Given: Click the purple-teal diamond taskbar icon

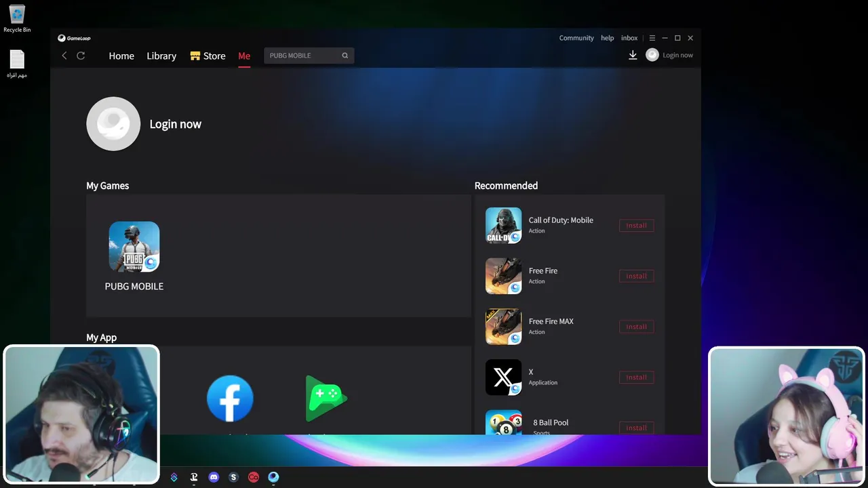Looking at the screenshot, I should [x=174, y=477].
